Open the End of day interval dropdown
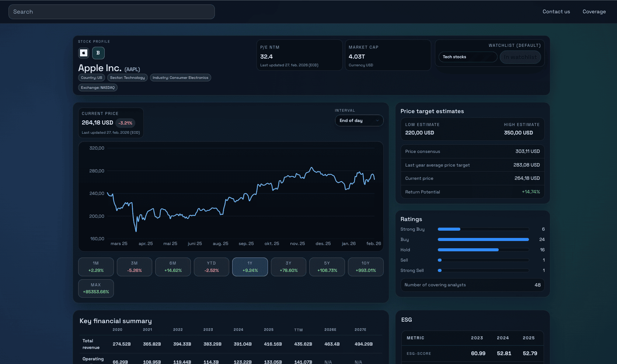The height and width of the screenshot is (364, 617). click(359, 120)
